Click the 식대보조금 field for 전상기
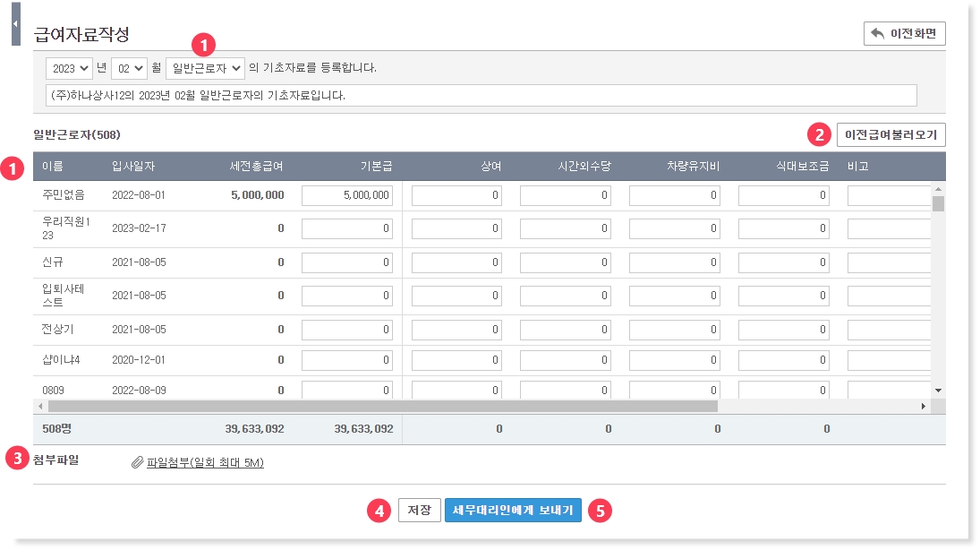980x550 pixels. pos(782,330)
